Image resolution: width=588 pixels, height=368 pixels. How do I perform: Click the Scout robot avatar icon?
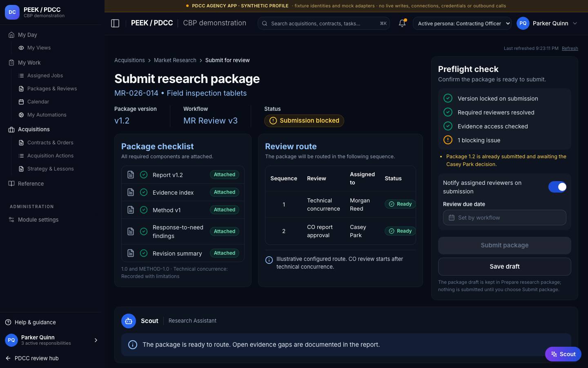click(129, 321)
